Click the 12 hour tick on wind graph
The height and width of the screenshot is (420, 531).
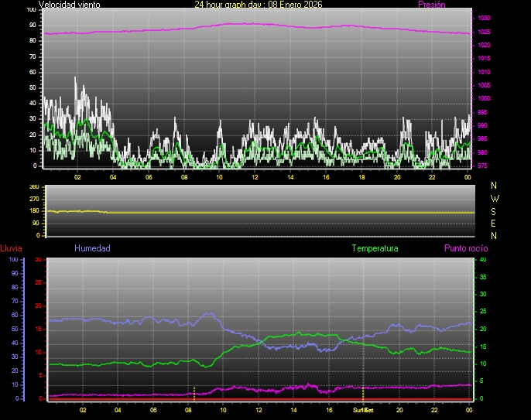point(255,177)
